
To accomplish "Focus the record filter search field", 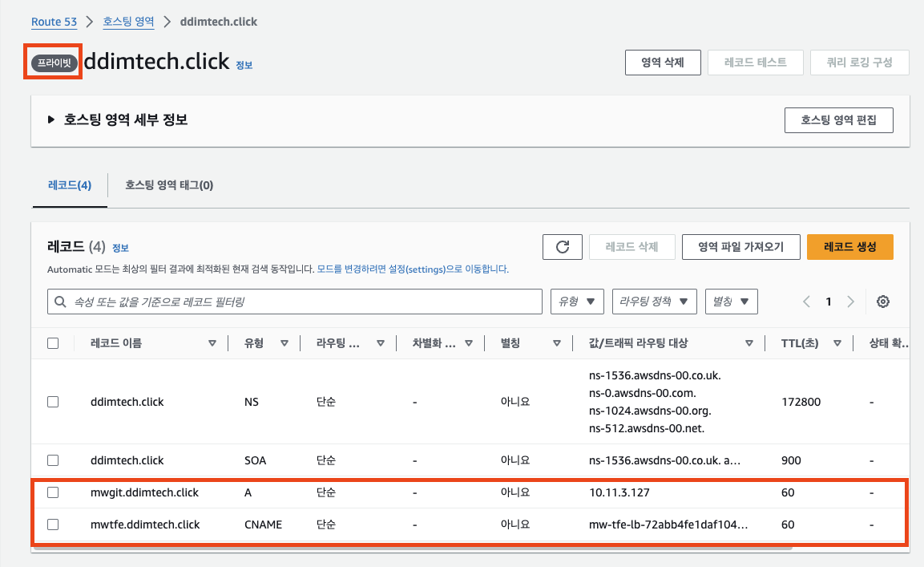I will click(x=295, y=302).
